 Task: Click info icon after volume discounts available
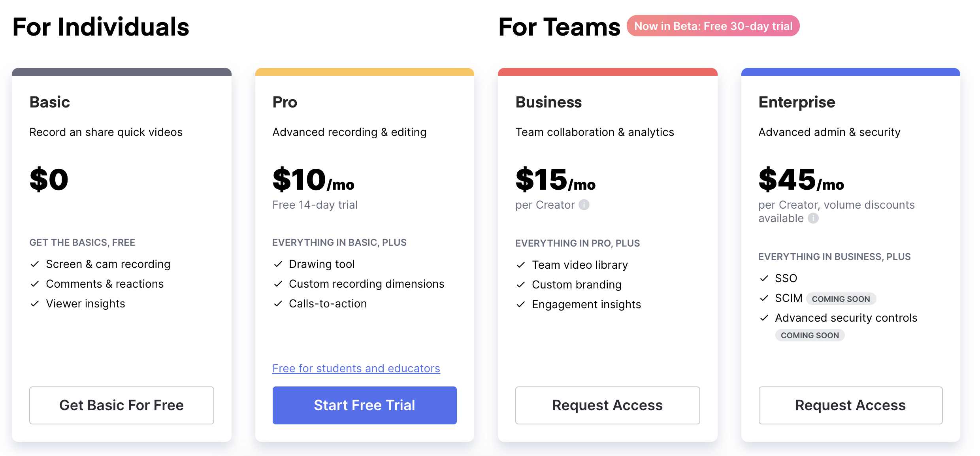pyautogui.click(x=813, y=218)
